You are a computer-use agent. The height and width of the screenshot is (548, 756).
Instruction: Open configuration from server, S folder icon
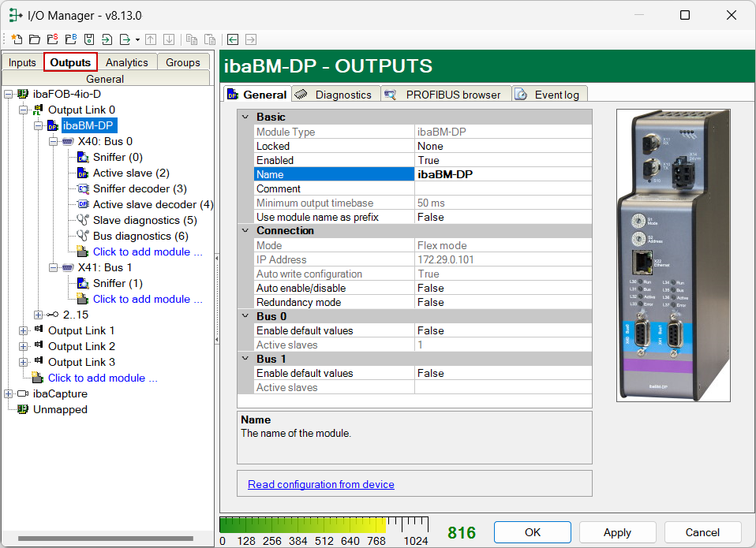pos(53,39)
